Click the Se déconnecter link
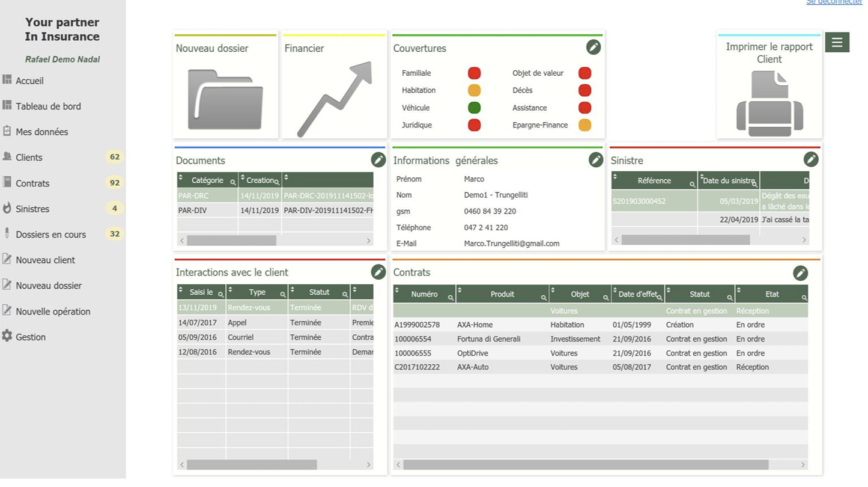The width and height of the screenshot is (868, 487). coord(834,2)
